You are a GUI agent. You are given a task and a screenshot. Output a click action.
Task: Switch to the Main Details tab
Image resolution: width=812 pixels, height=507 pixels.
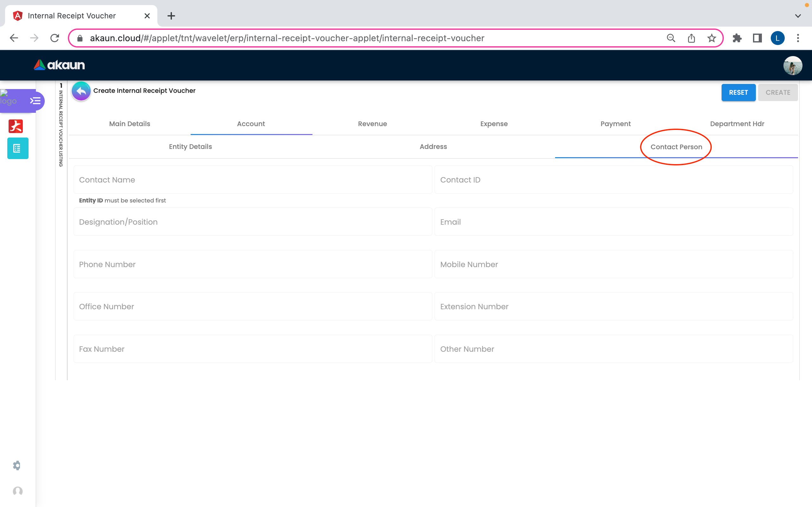point(129,124)
